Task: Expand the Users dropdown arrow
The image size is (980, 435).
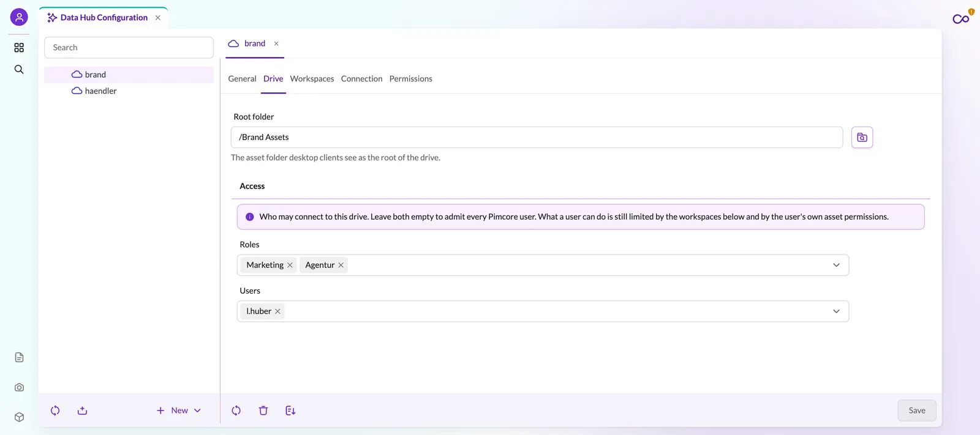Action: point(836,311)
